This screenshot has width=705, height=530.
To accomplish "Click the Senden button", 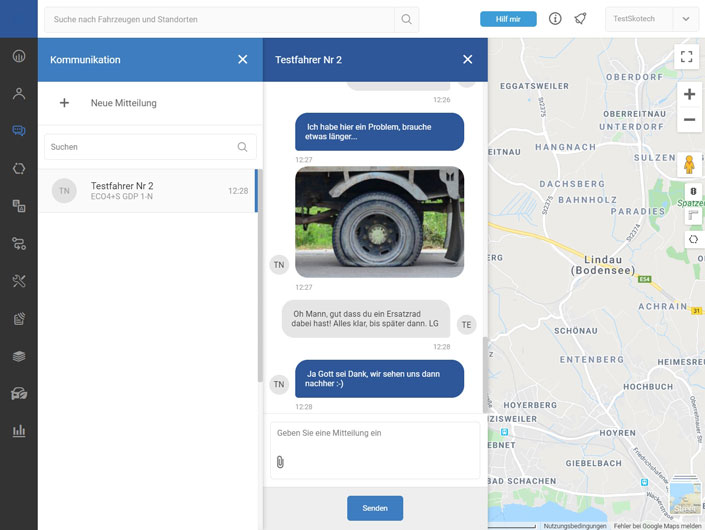I will pos(375,508).
